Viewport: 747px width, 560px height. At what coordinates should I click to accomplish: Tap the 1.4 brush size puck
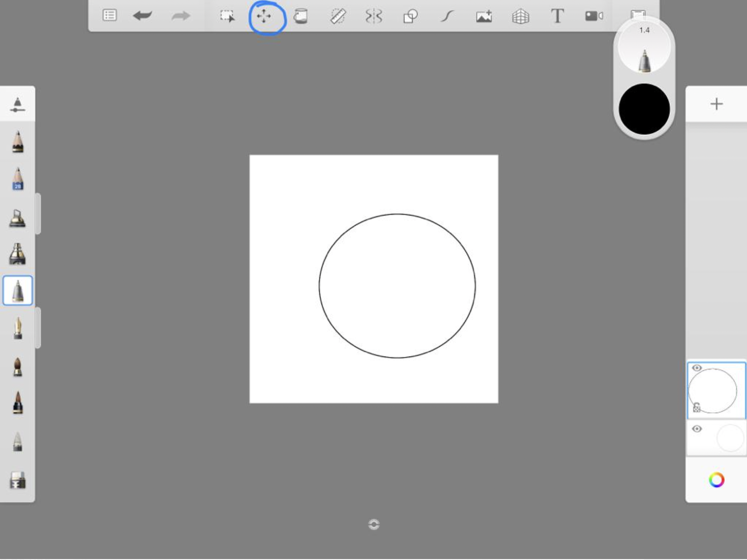click(644, 47)
